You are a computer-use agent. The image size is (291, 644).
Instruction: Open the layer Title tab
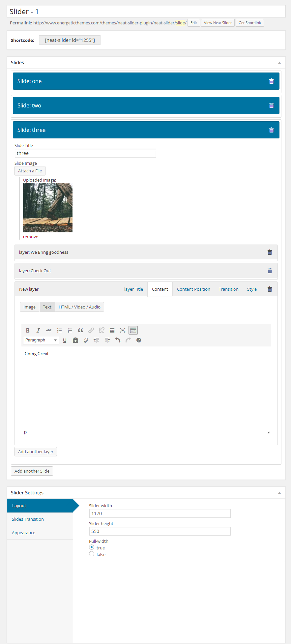pyautogui.click(x=133, y=289)
